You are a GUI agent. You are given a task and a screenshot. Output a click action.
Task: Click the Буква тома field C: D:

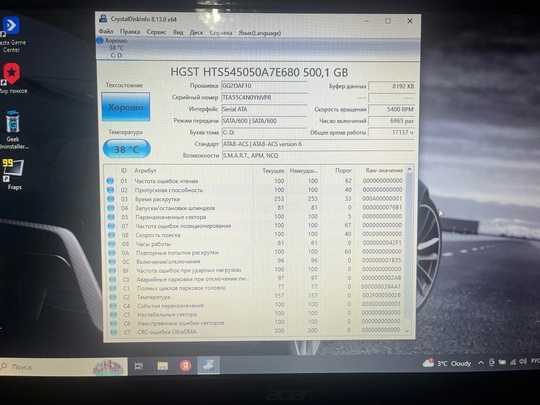click(264, 132)
